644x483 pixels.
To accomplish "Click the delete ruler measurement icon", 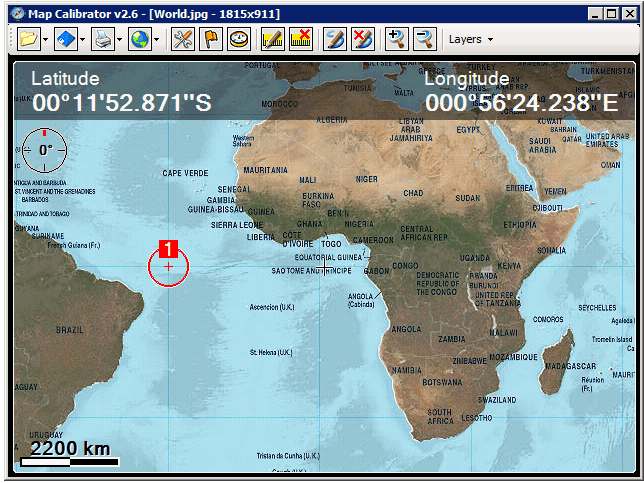I will 299,39.
